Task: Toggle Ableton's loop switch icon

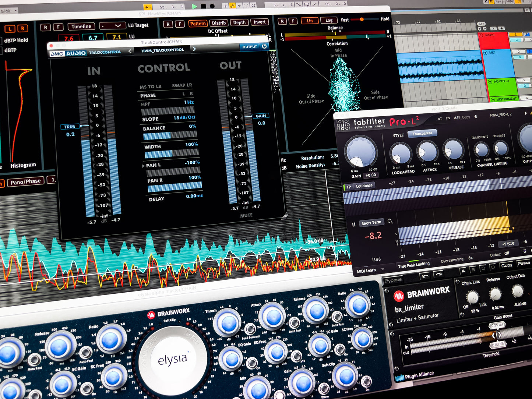Action: pyautogui.click(x=307, y=4)
